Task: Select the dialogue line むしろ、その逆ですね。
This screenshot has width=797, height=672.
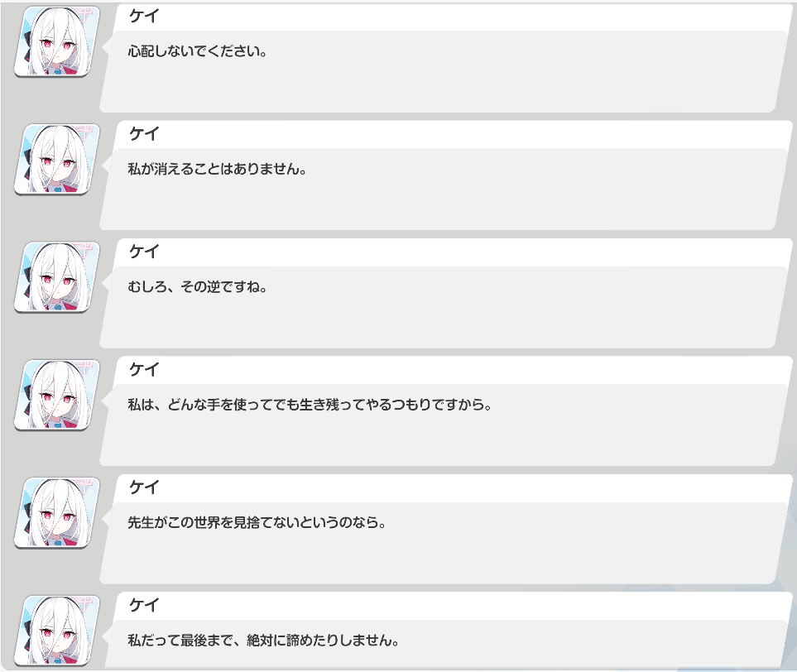Action: (x=197, y=287)
